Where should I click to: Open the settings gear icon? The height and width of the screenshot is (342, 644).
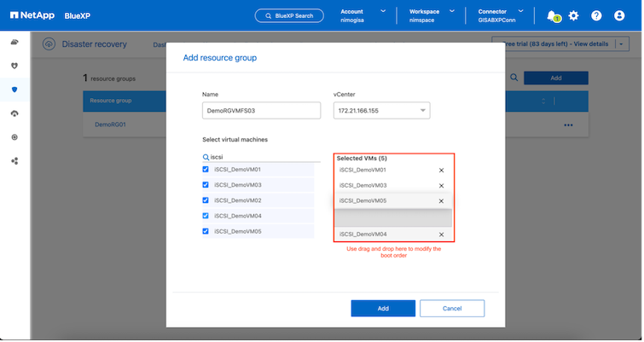coord(574,15)
